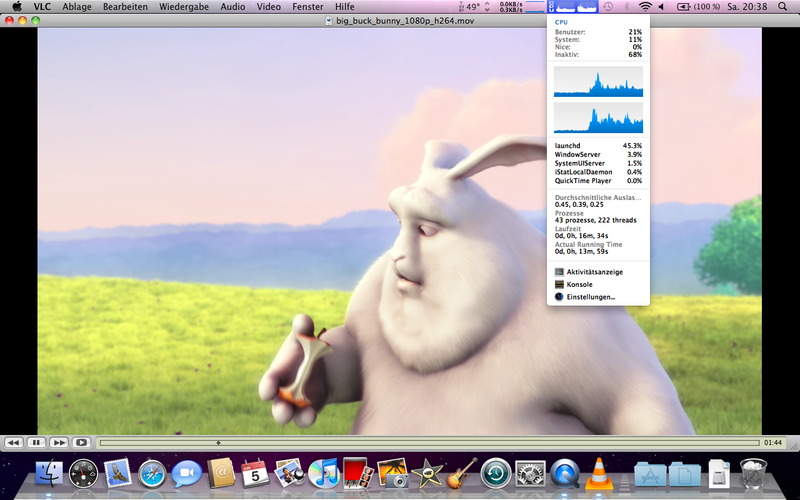Open the Hilfe menu

[x=344, y=7]
